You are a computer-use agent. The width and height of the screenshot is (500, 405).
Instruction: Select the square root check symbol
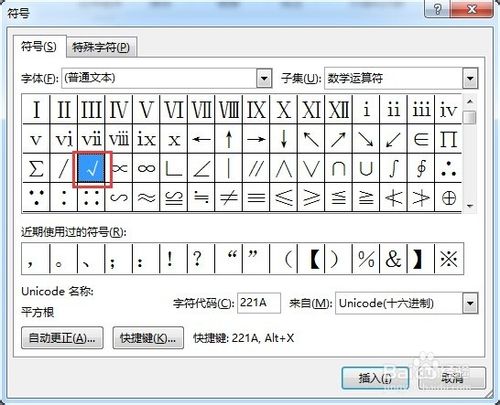(91, 168)
